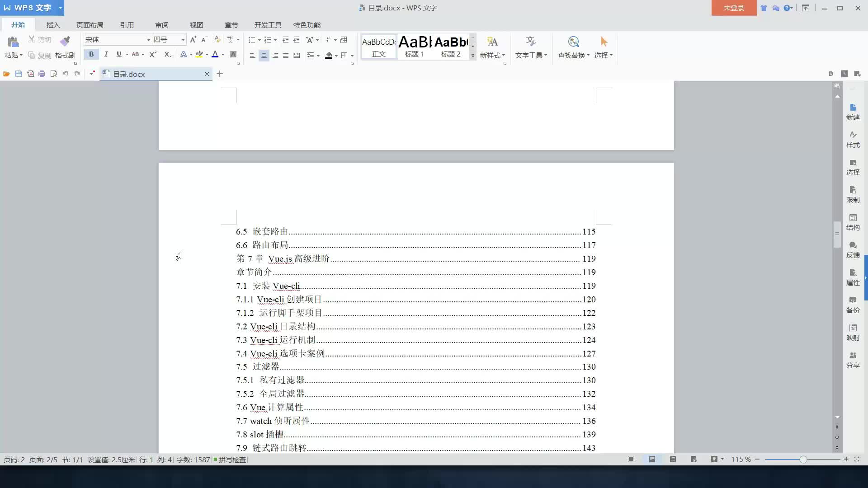The width and height of the screenshot is (868, 488).
Task: Export document to PDF via quick access bar
Action: (x=30, y=74)
